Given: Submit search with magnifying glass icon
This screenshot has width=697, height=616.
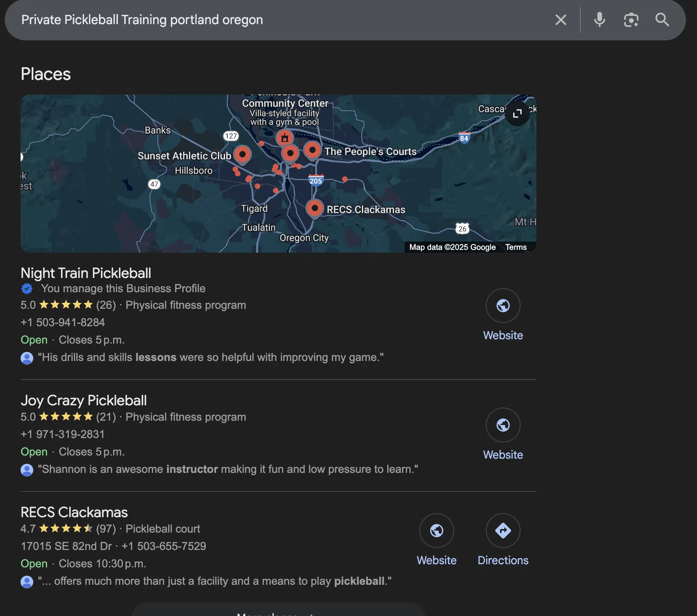Looking at the screenshot, I should 662,20.
